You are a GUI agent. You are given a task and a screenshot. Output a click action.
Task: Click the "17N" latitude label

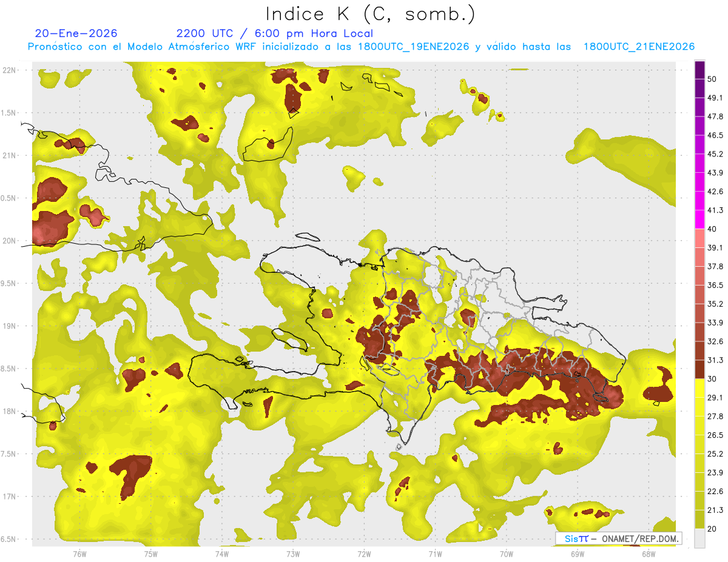10,497
